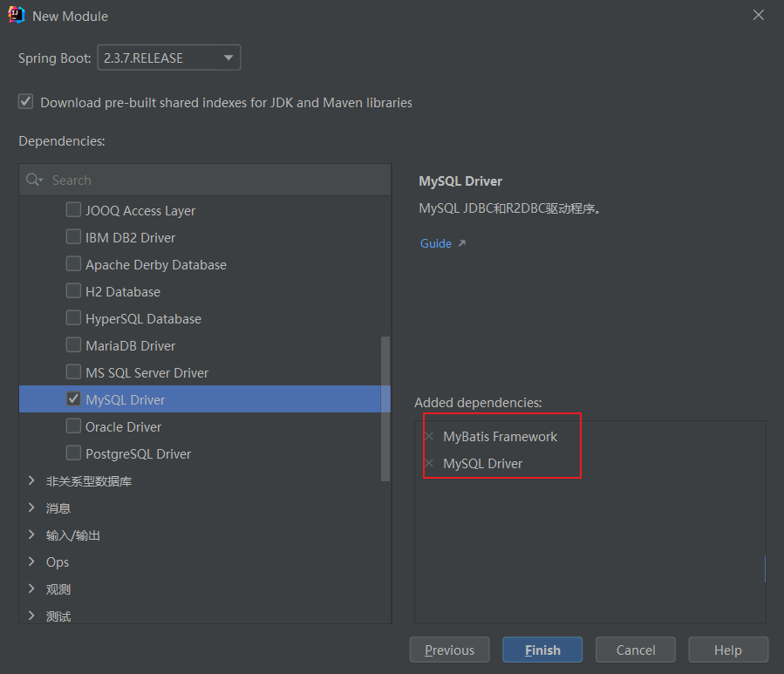The width and height of the screenshot is (784, 674).
Task: Remove MySQL Driver from added dependencies
Action: click(428, 463)
